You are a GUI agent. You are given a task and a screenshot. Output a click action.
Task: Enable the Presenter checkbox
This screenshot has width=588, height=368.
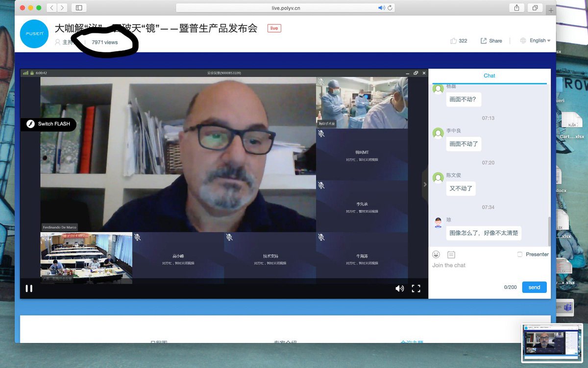(x=519, y=255)
